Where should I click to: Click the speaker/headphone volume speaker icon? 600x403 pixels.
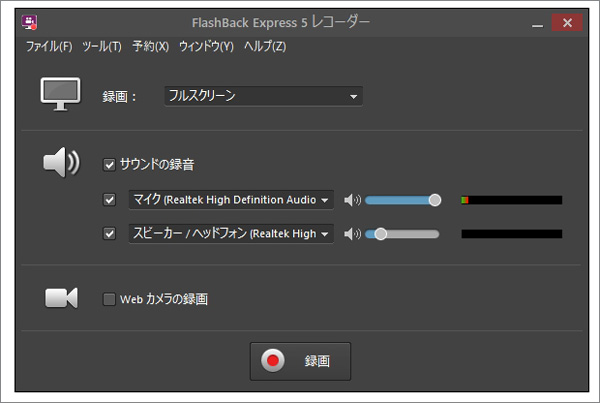tap(352, 233)
